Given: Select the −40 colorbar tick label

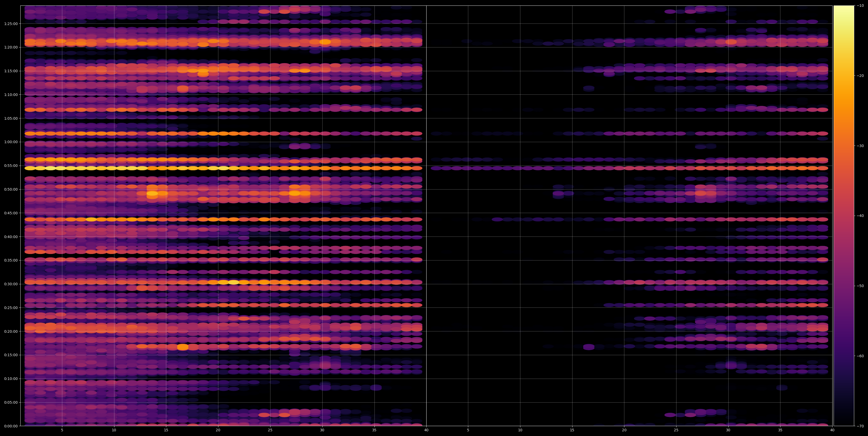Looking at the screenshot, I should click(x=860, y=216).
